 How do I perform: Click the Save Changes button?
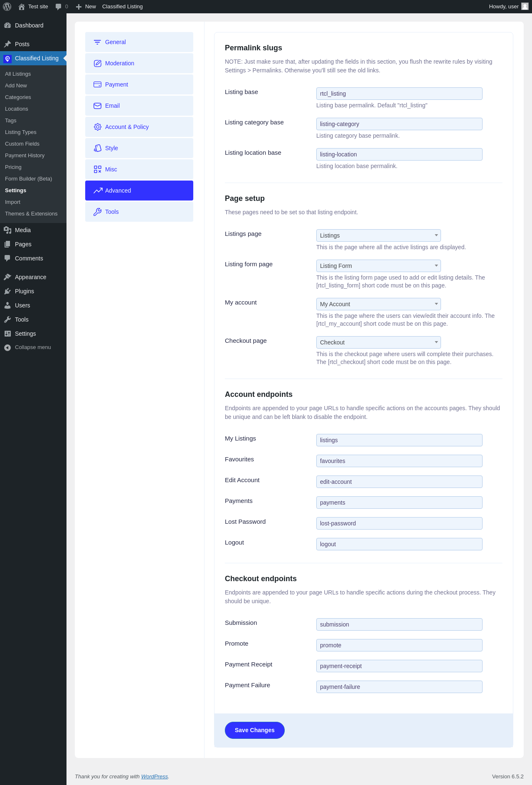[x=255, y=730]
